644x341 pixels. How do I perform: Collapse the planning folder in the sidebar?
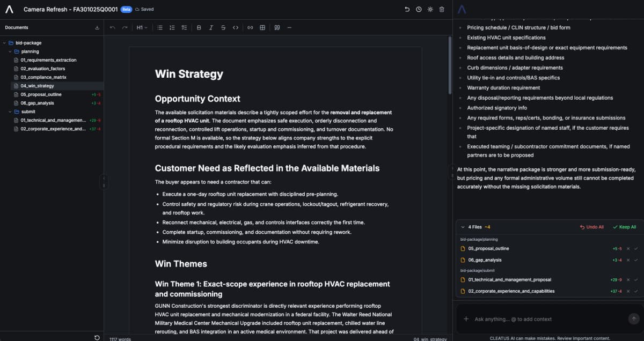coord(10,51)
